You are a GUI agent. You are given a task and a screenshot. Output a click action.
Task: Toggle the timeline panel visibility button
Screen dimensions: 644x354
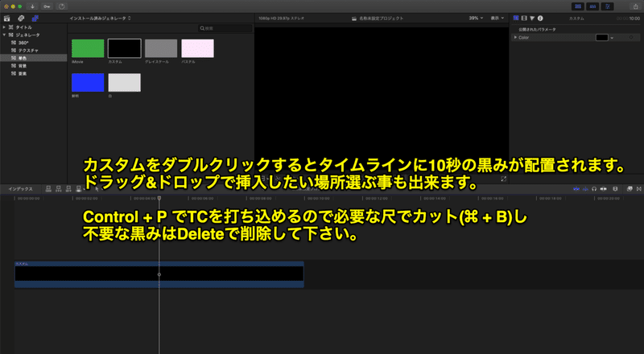(592, 6)
